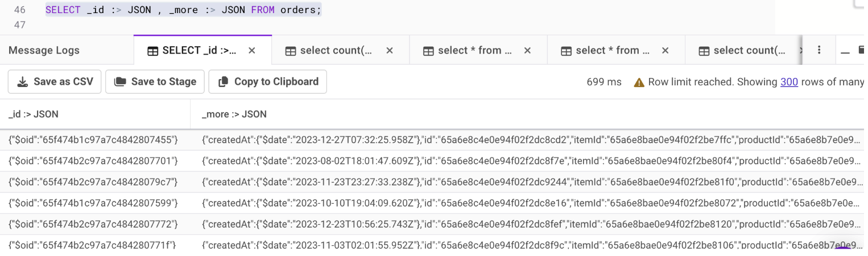This screenshot has width=868, height=256.
Task: Close the first select * from tab
Action: coord(527,51)
